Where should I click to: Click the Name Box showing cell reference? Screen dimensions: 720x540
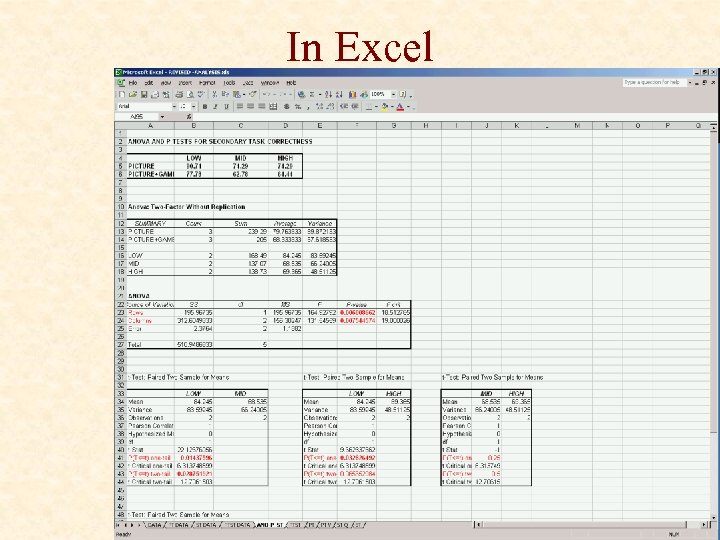click(x=137, y=117)
